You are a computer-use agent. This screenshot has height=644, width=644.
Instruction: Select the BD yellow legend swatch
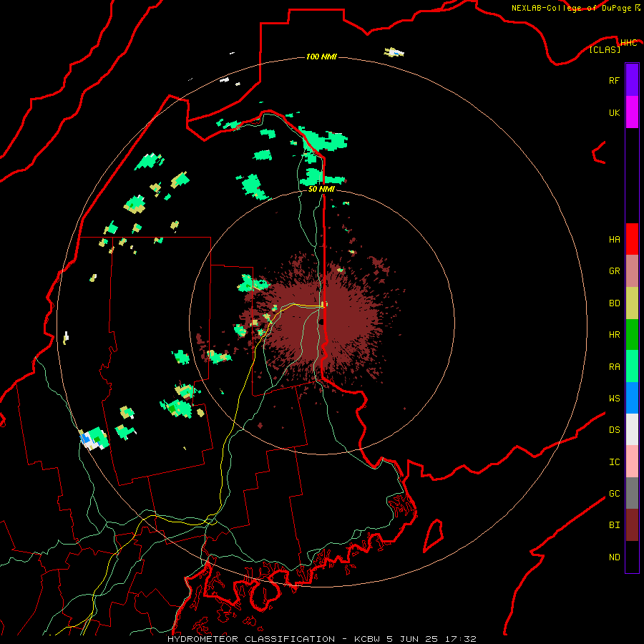click(x=632, y=303)
